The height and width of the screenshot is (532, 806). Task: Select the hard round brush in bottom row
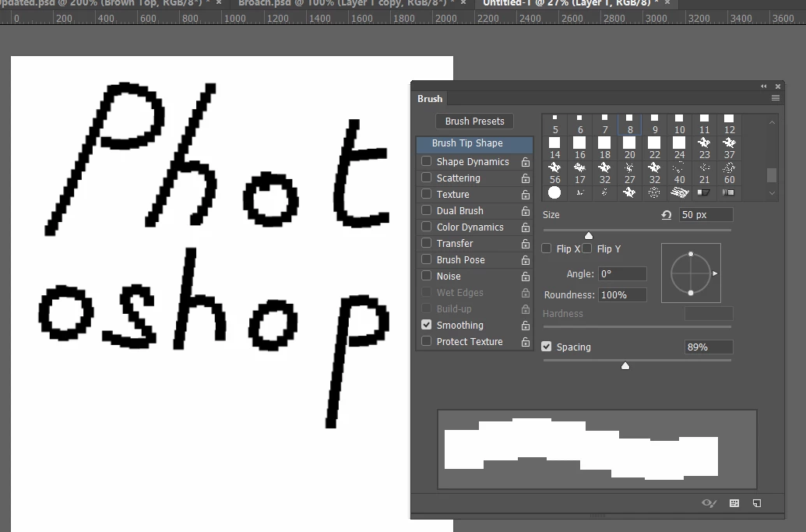pos(554,192)
